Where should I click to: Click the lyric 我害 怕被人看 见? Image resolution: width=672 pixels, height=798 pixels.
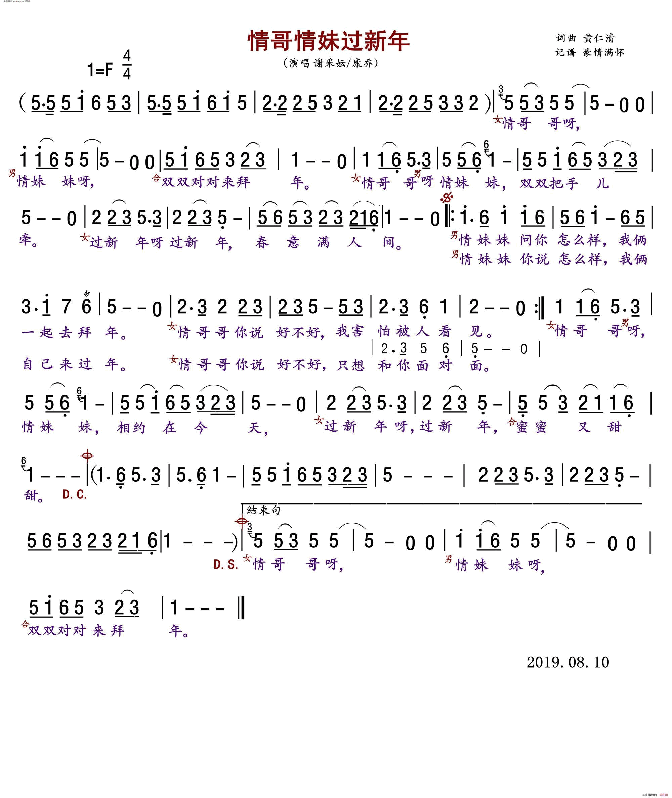point(415,332)
